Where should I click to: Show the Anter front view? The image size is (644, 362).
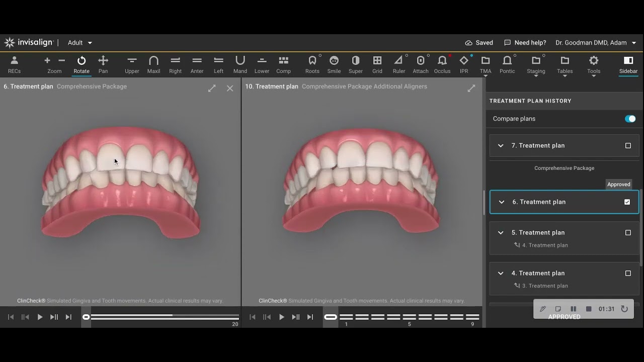tap(197, 64)
